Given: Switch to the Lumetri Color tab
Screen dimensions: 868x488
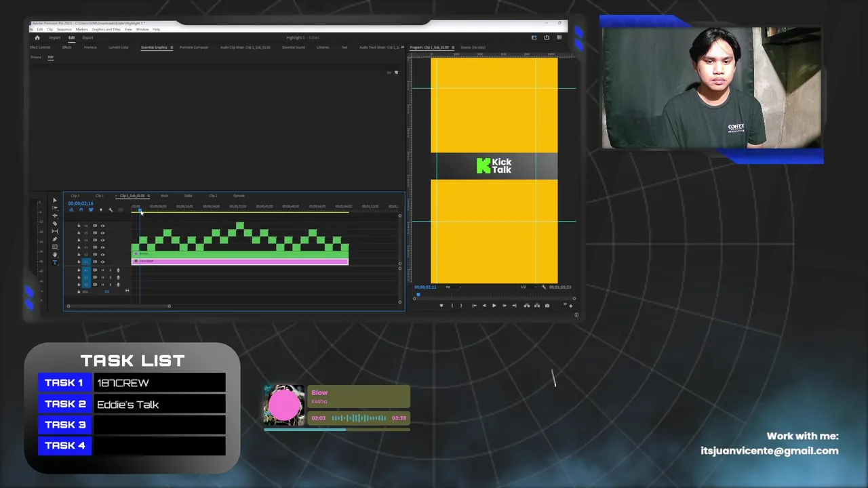Looking at the screenshot, I should click(x=119, y=47).
